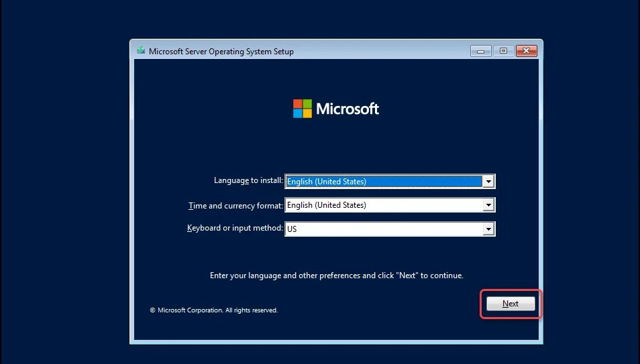Open Keyboard or input method dropdown arrow
640x364 pixels.
coord(488,229)
